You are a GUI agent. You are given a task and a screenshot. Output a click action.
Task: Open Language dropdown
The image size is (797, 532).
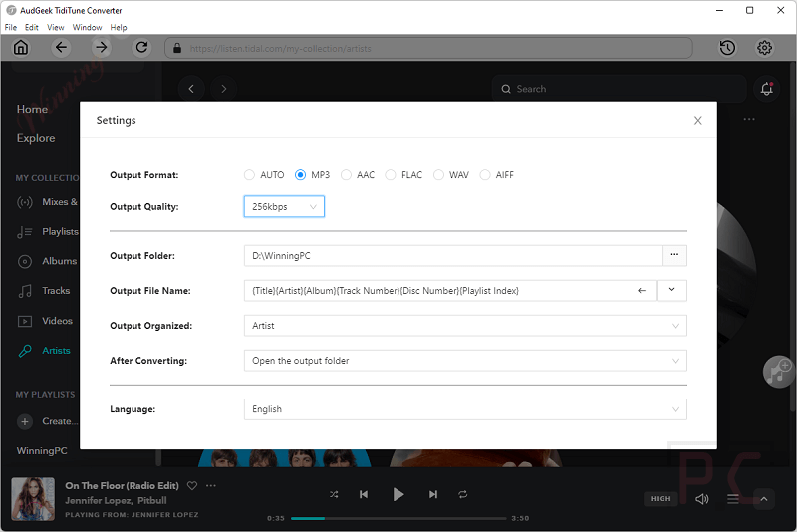(465, 409)
